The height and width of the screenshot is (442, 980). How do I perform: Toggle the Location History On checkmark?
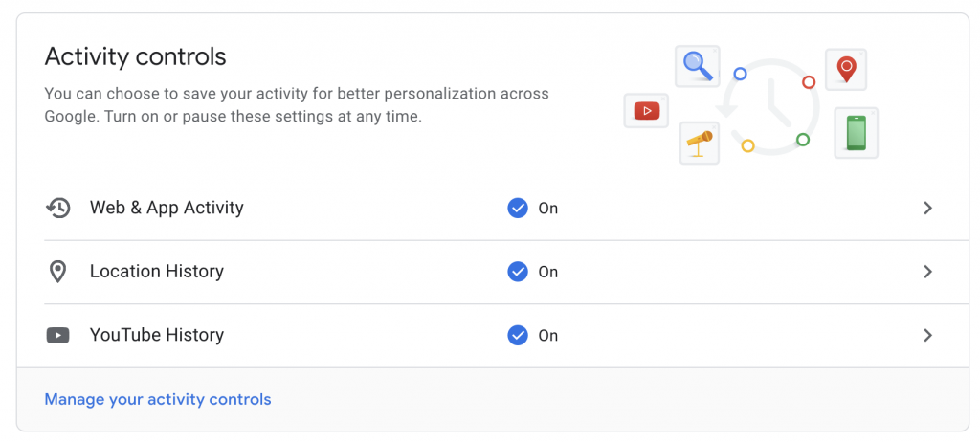pyautogui.click(x=518, y=272)
